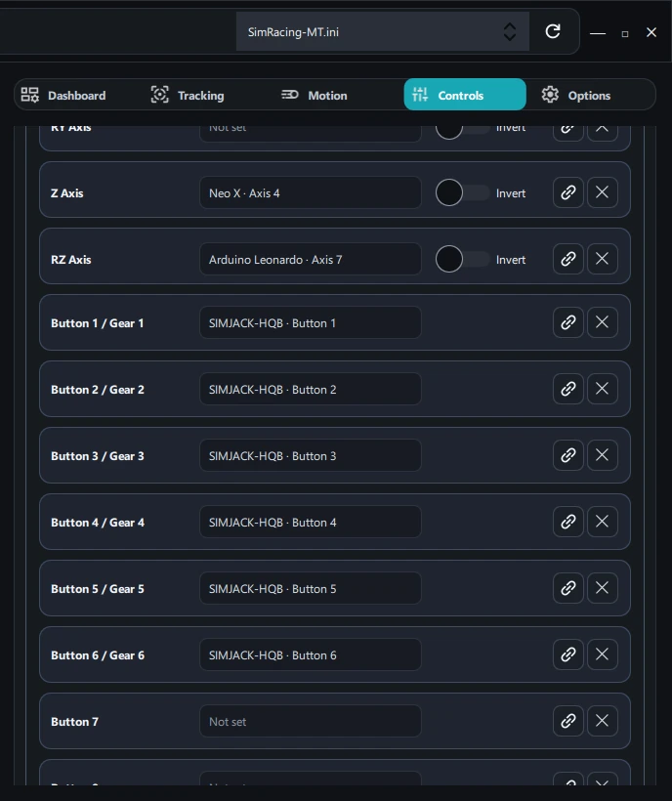The image size is (672, 801).
Task: Go to the Motion tab
Action: tap(315, 95)
